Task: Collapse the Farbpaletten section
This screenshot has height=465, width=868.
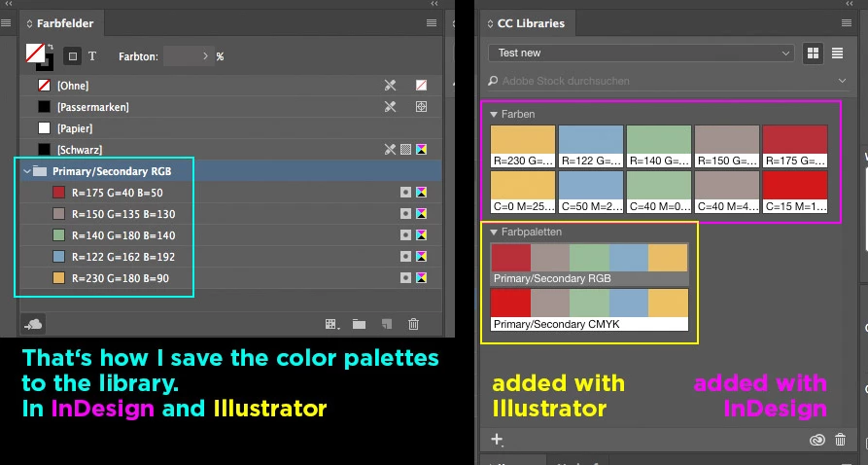Action: tap(494, 232)
